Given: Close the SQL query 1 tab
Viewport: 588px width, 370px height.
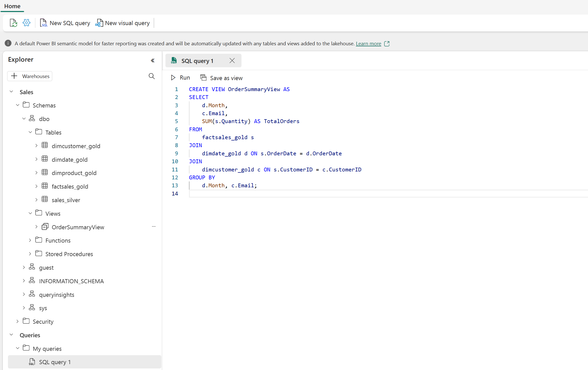Looking at the screenshot, I should [233, 61].
